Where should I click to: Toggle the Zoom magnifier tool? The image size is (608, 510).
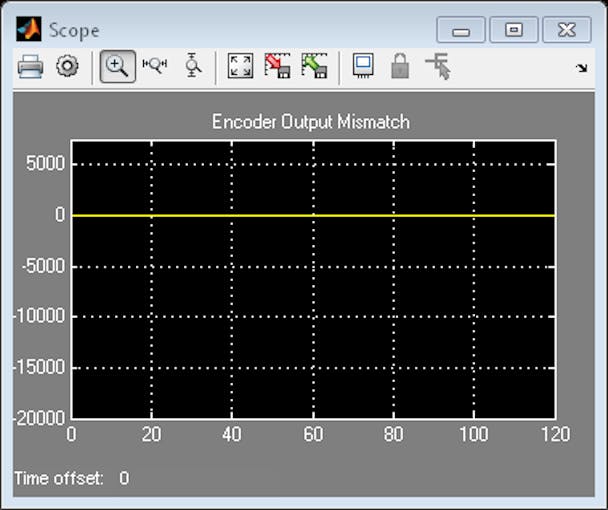(117, 66)
